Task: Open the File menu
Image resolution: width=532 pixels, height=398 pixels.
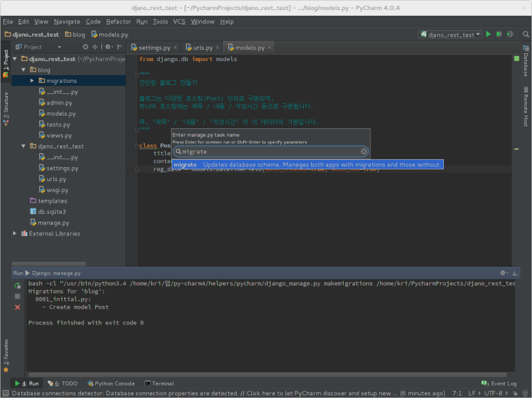Action: click(8, 22)
